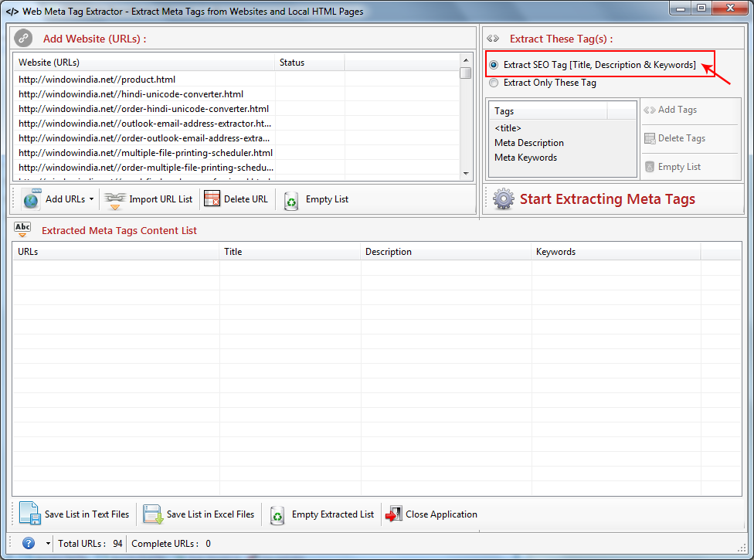Open the dropdown arrow beside help icon
754x560 pixels.
[x=48, y=544]
